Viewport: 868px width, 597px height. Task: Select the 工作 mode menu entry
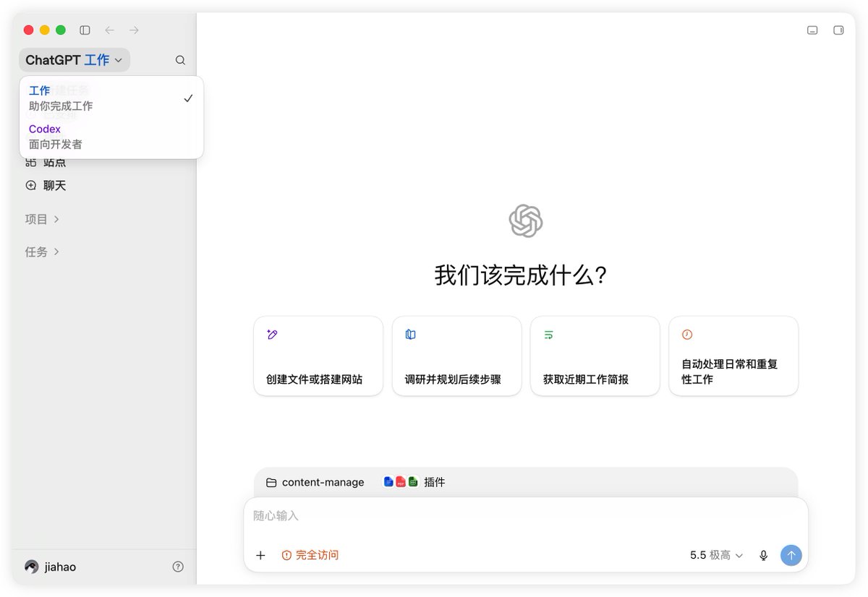(111, 98)
